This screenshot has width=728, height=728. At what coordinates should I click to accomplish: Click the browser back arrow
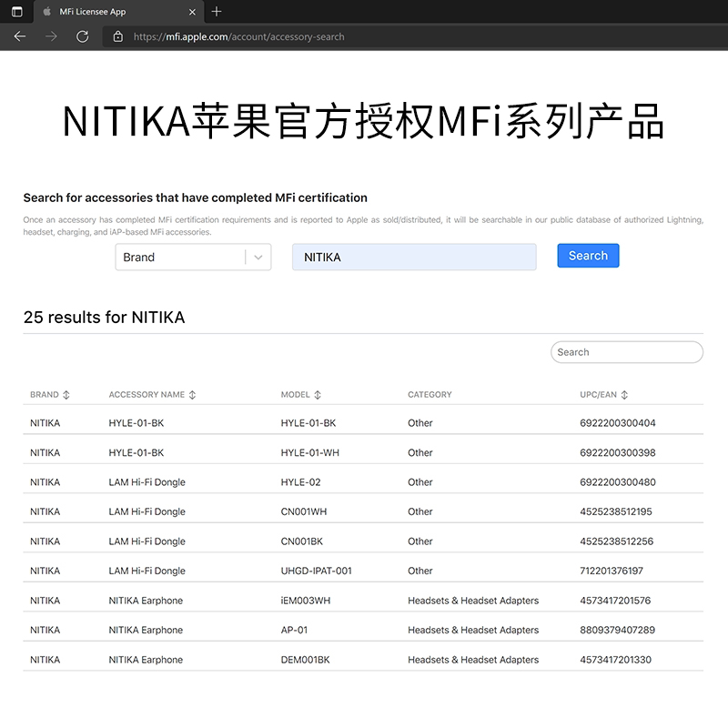click(19, 36)
